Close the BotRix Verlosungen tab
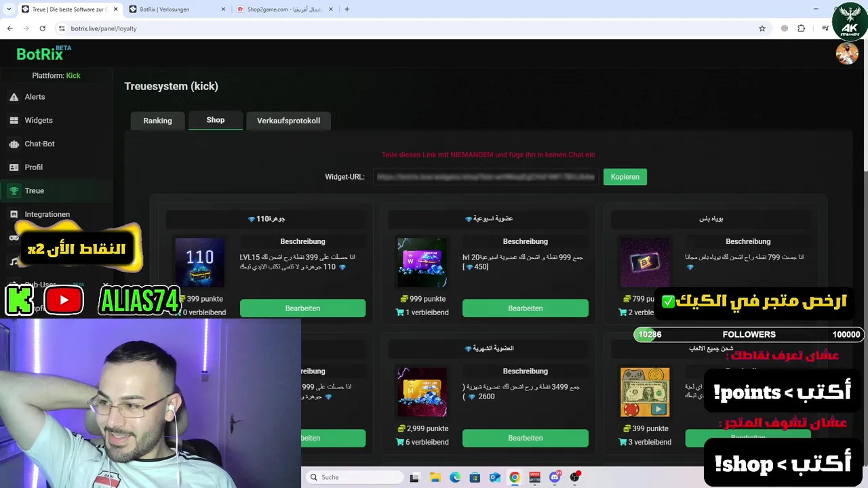 coord(224,9)
